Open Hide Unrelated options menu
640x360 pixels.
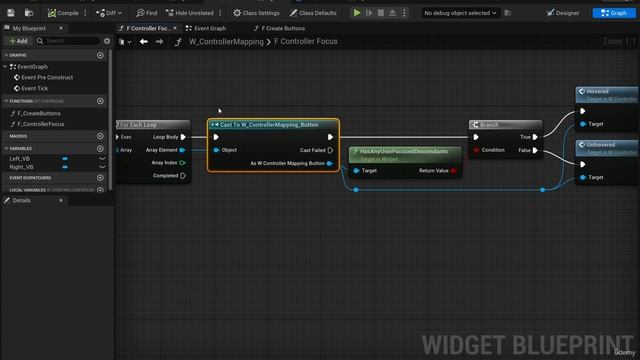220,13
